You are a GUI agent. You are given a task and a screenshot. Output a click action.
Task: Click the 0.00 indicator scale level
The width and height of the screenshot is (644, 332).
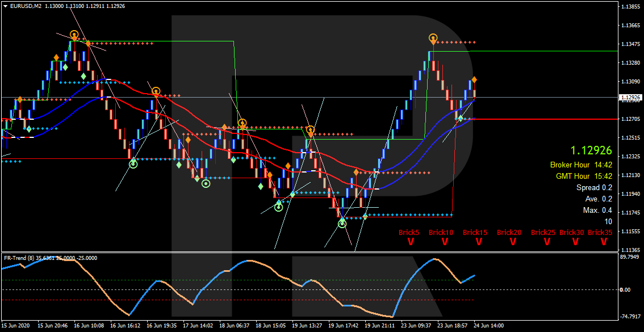pyautogui.click(x=625, y=290)
